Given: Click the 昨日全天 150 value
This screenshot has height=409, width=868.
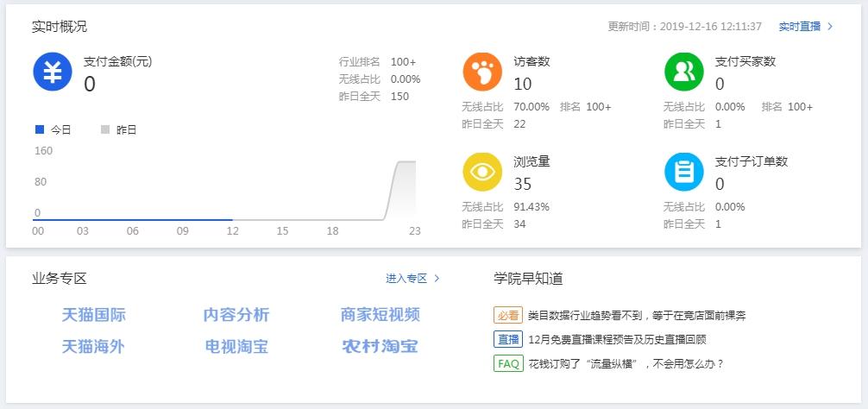Looking at the screenshot, I should [x=399, y=97].
